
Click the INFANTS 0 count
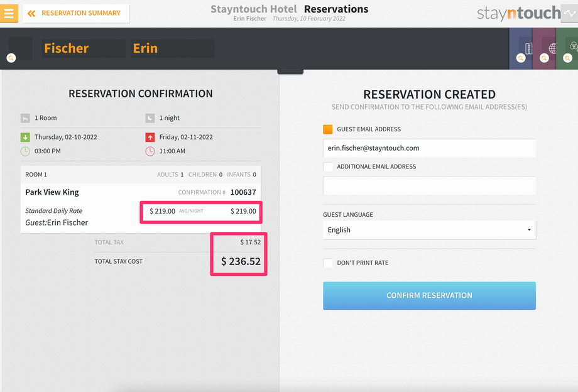pos(241,175)
